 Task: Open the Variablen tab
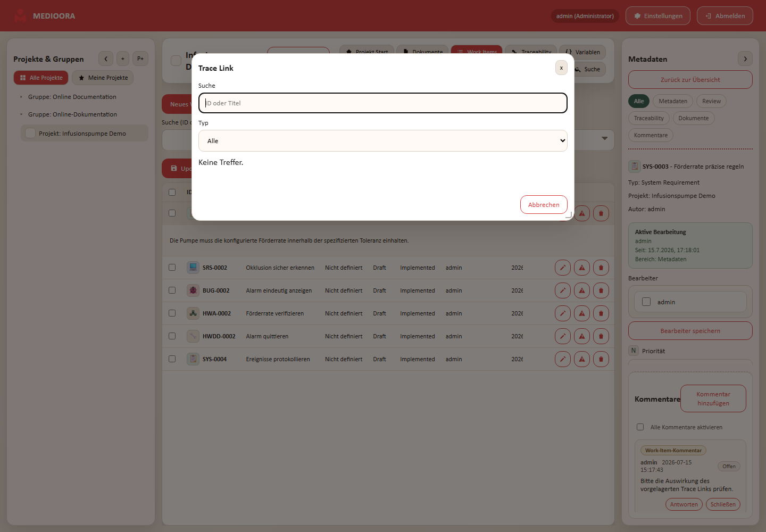coord(582,52)
